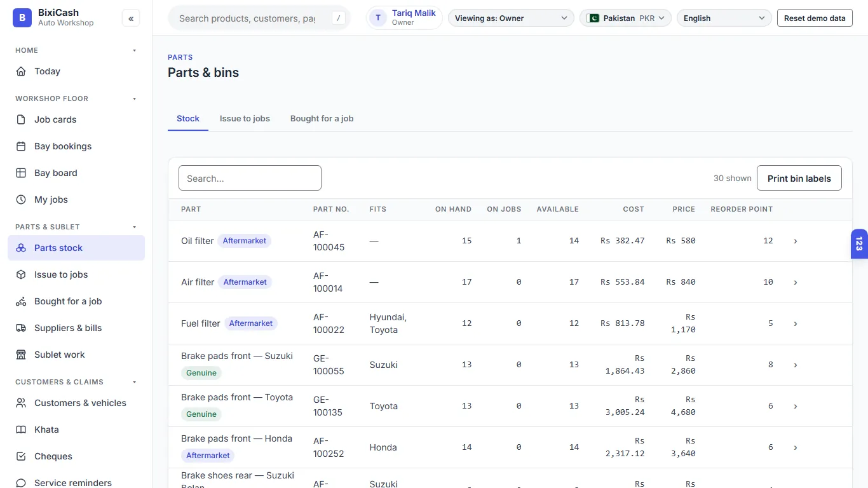The image size is (868, 488).
Task: Open Bay bookings in the sidebar
Action: (x=76, y=146)
